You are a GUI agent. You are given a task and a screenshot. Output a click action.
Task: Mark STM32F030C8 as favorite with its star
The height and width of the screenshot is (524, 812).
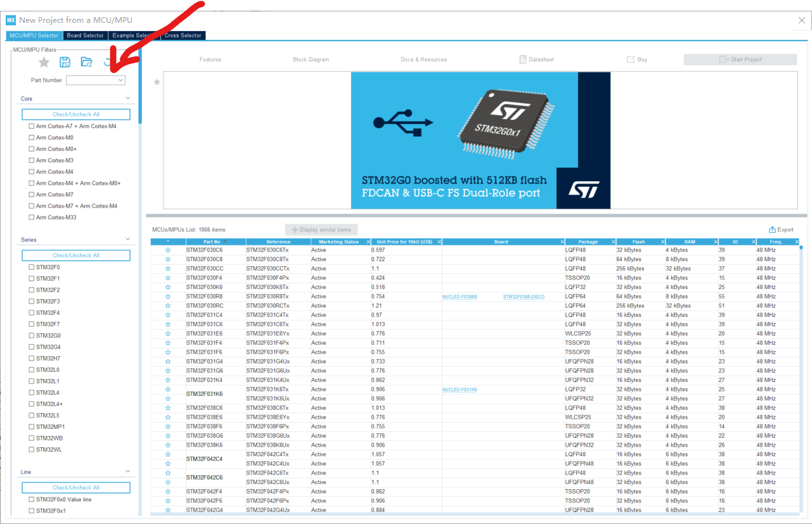tap(168, 259)
